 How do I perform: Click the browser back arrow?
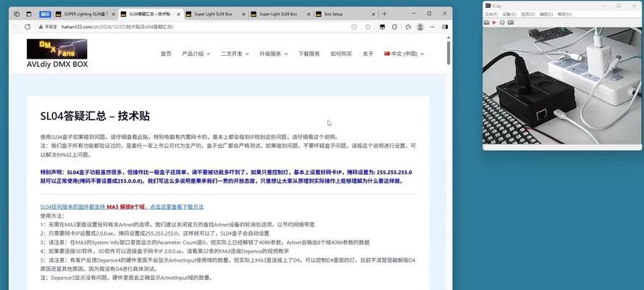[x=15, y=27]
